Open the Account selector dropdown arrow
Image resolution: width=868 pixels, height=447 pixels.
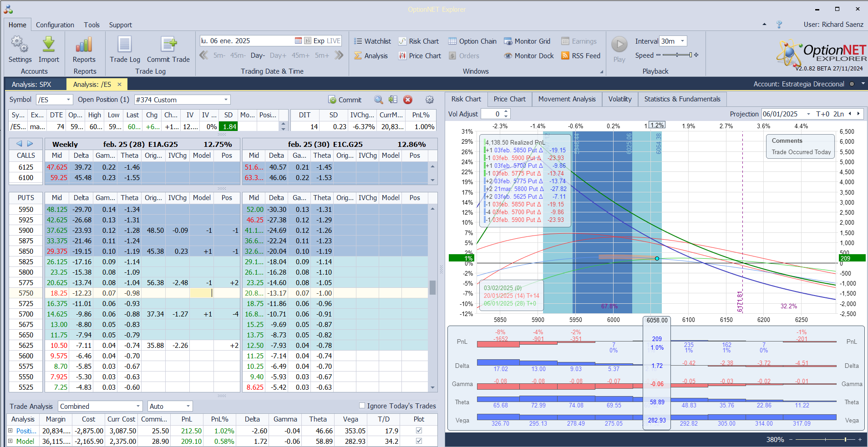click(x=863, y=84)
